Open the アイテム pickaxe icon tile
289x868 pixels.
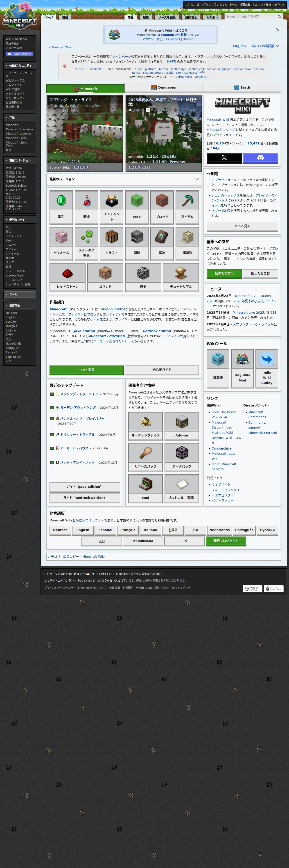pos(187,208)
